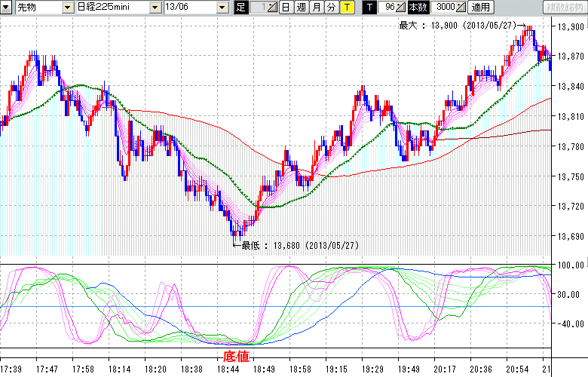Image resolution: width=588 pixels, height=377 pixels.
Task: Select the minute (分) timeframe button
Action: click(331, 7)
